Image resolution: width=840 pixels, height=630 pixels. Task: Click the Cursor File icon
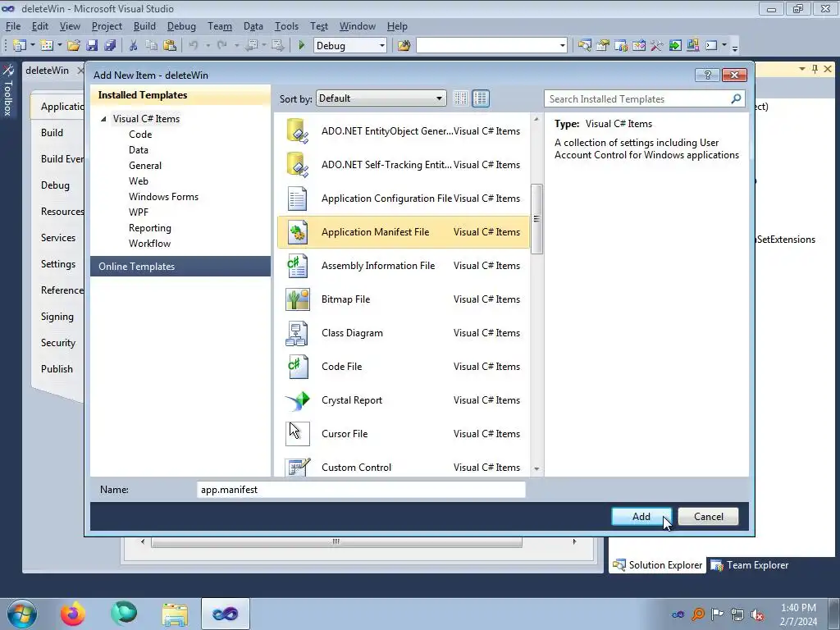(297, 434)
